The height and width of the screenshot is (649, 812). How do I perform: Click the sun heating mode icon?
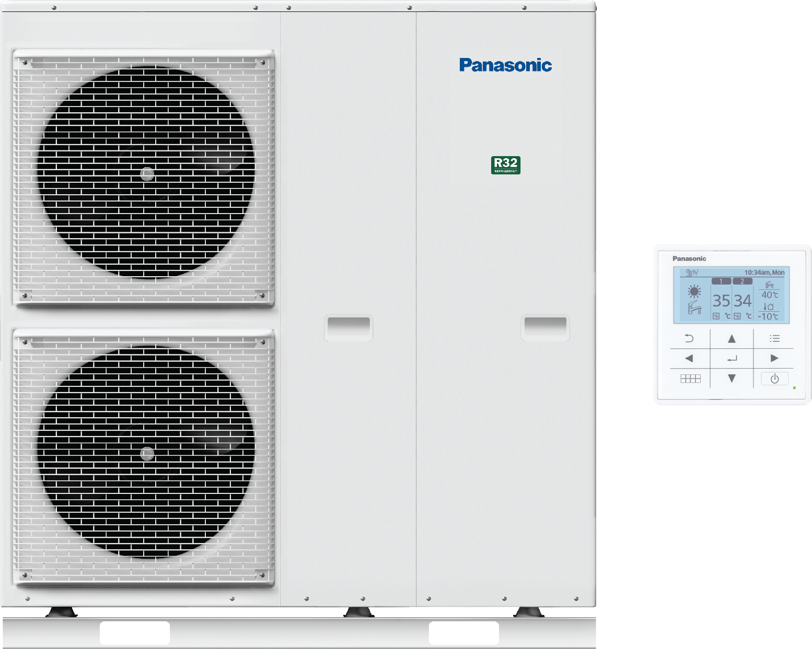694,291
